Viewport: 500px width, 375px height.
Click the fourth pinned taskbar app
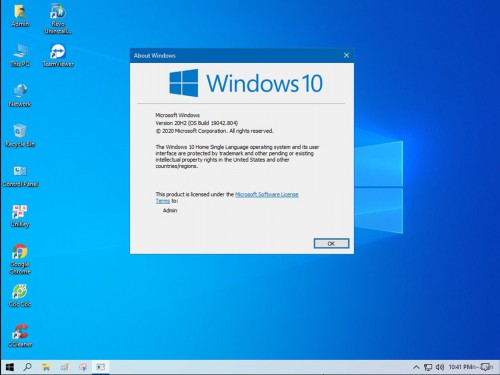click(x=83, y=367)
